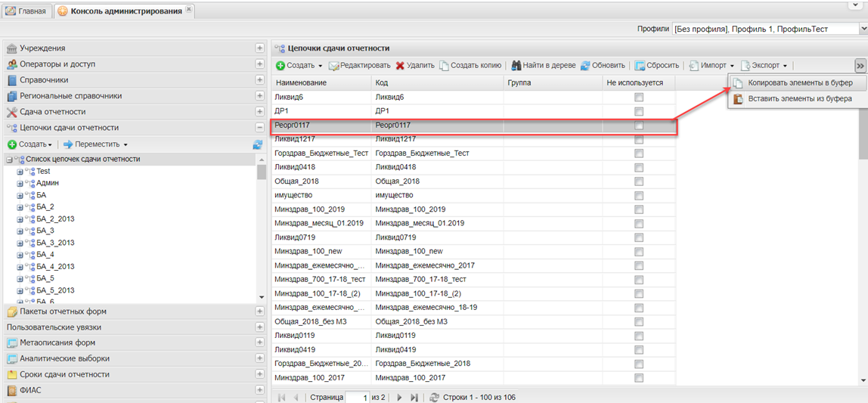Toggle Не используется checkbox for Ликвид6
This screenshot has height=403, width=868.
(x=639, y=97)
